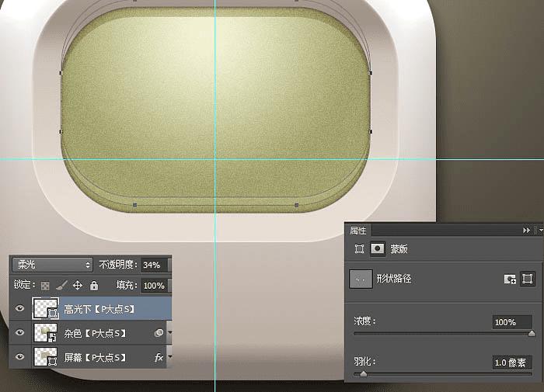The height and width of the screenshot is (392, 544).
Task: Click the 浓度 100% density field
Action: (512, 322)
